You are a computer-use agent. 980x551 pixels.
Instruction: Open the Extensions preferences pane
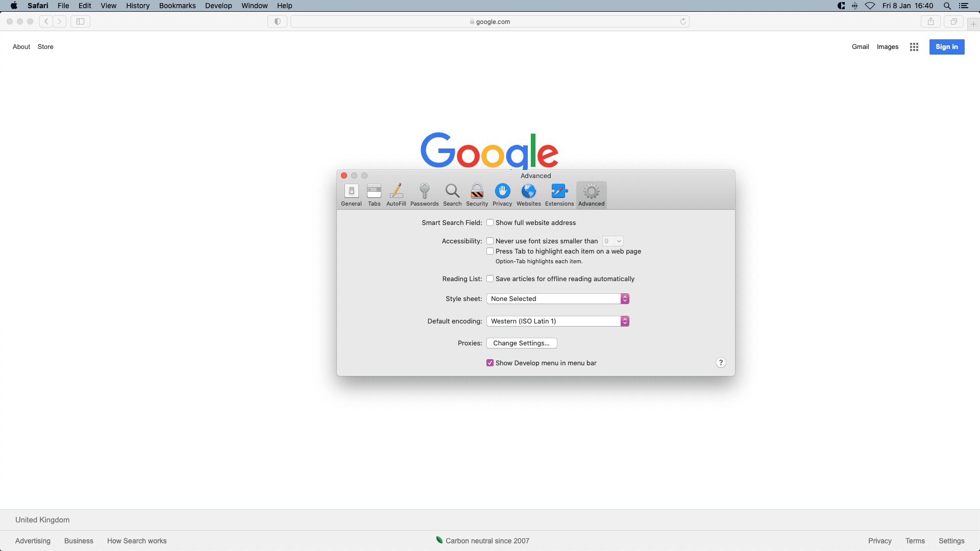559,194
